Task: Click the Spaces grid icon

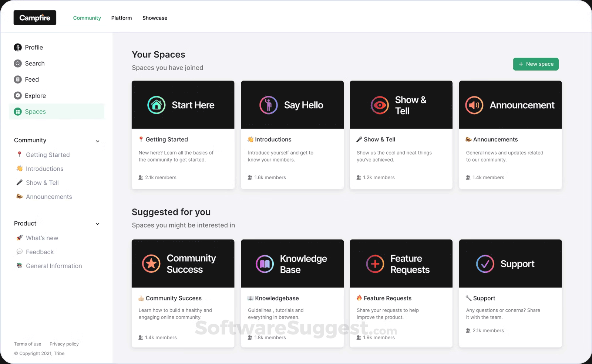Action: tap(18, 112)
